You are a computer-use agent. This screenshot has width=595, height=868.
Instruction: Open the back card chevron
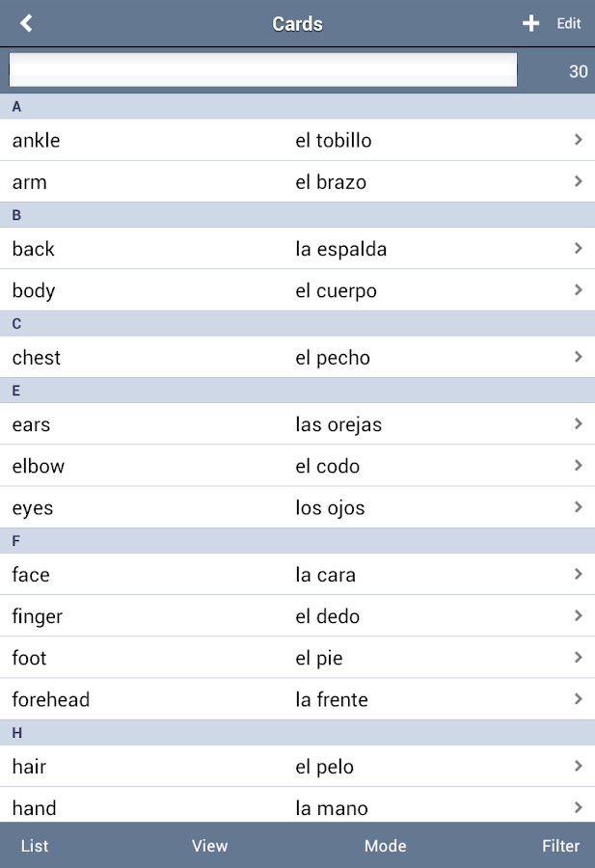click(x=578, y=249)
